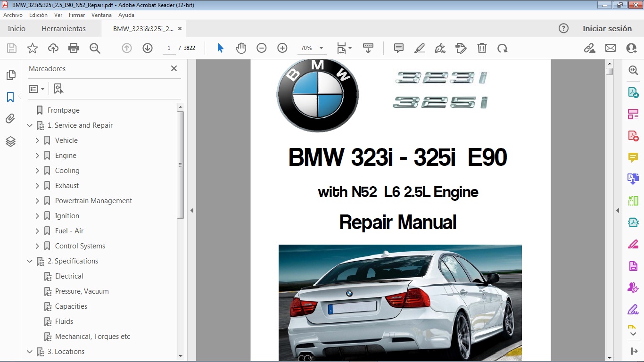Select the highlighter pen tool
This screenshot has width=644, height=362.
point(419,48)
